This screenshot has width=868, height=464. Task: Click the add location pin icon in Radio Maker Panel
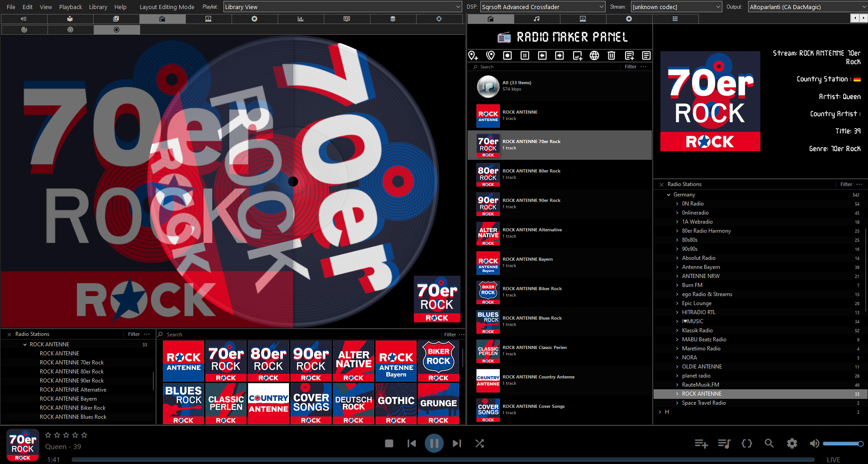pyautogui.click(x=473, y=55)
